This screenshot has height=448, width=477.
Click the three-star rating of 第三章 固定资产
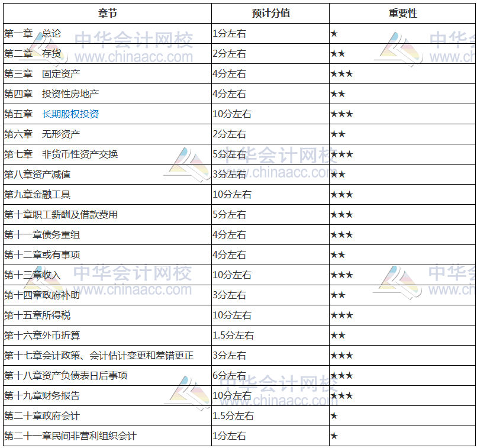pos(341,73)
